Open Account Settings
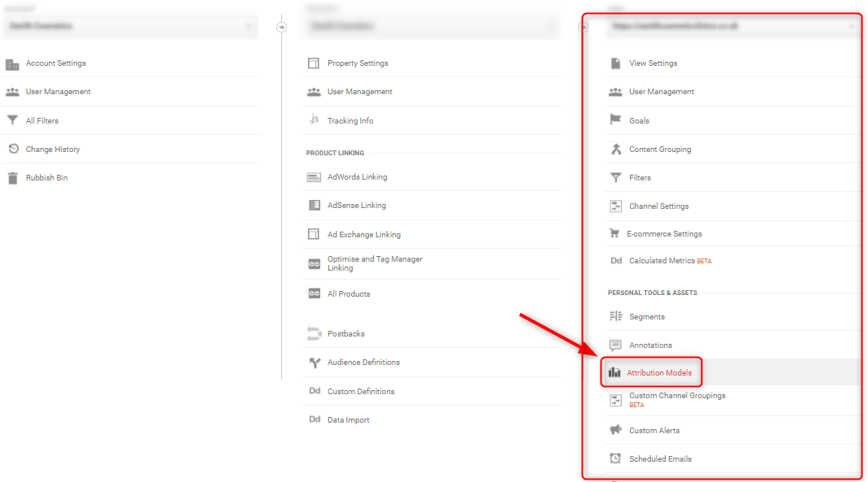Screen dimensions: 868x482 pos(56,63)
